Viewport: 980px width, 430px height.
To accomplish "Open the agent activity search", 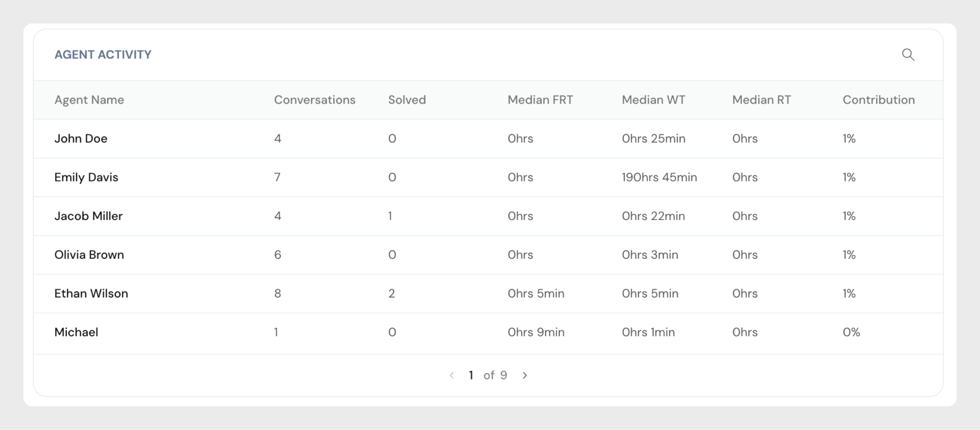I will coord(908,55).
